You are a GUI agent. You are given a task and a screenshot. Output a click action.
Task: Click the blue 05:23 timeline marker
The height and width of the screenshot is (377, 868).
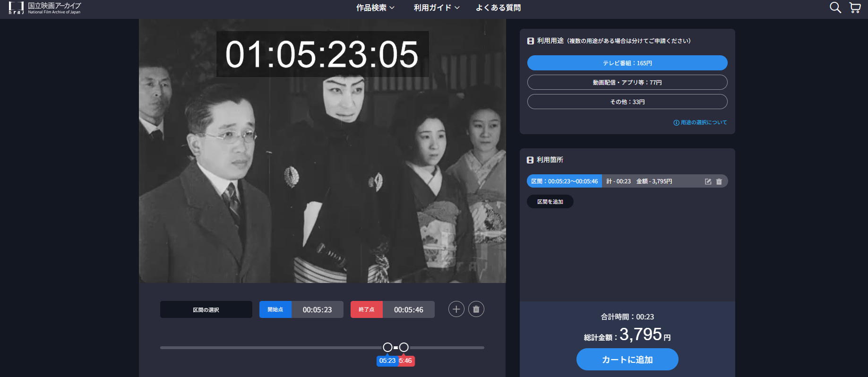click(x=387, y=360)
